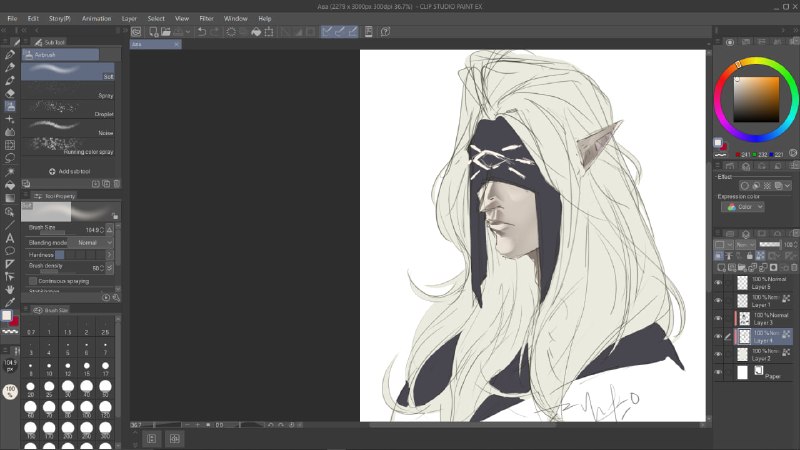Image resolution: width=800 pixels, height=450 pixels.
Task: Open the Expression color dropdown
Action: 742,207
